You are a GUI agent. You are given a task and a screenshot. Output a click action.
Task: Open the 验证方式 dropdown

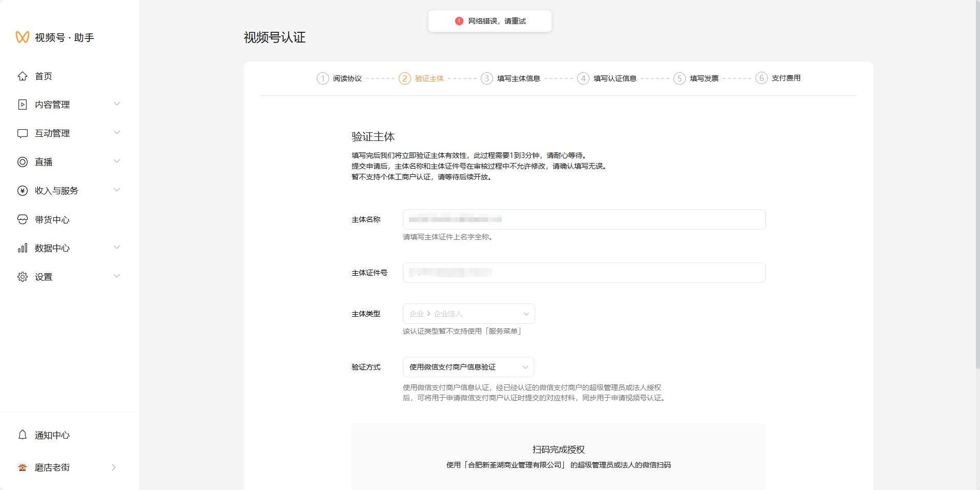(468, 367)
